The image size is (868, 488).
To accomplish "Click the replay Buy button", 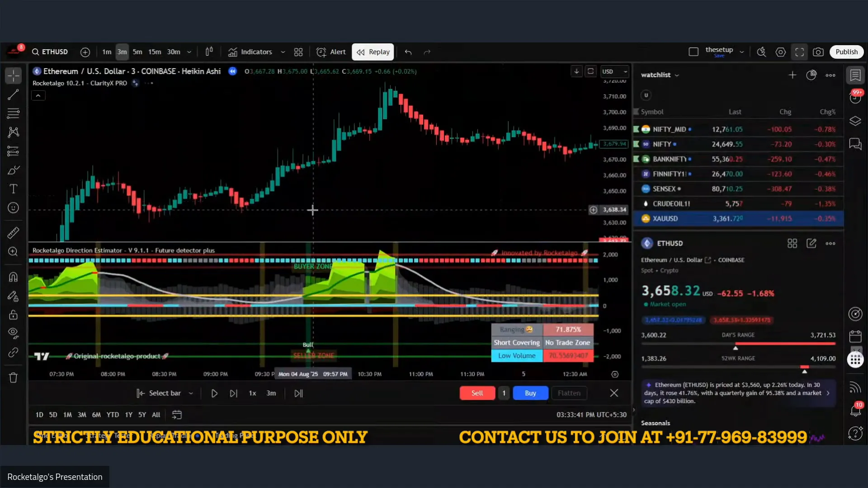I will click(530, 393).
